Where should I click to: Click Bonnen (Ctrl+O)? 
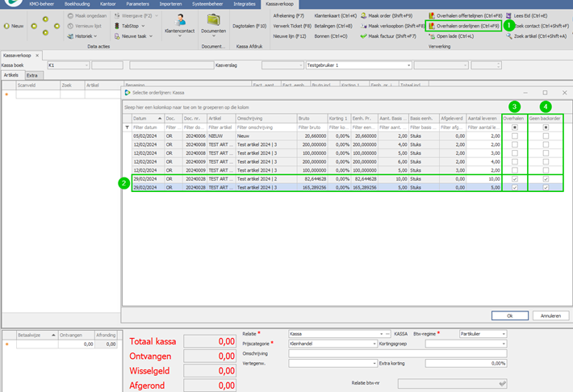click(331, 36)
